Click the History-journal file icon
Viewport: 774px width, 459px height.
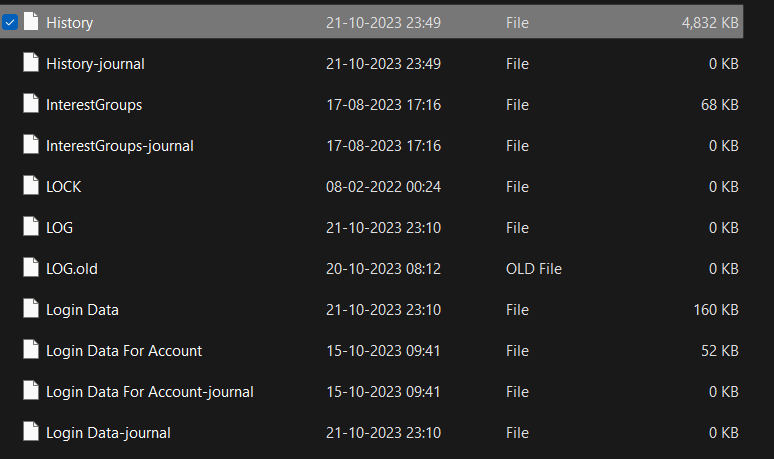tap(31, 63)
